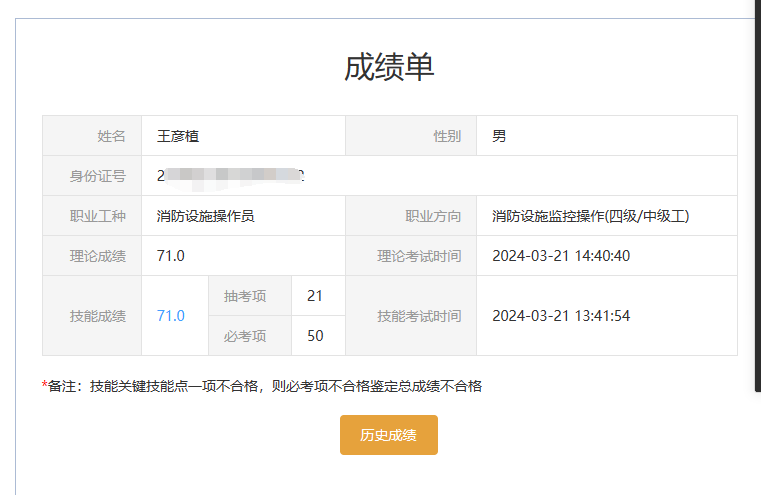Screen dimensions: 761x495
Task: Click the 性别 label cell
Action: (447, 136)
